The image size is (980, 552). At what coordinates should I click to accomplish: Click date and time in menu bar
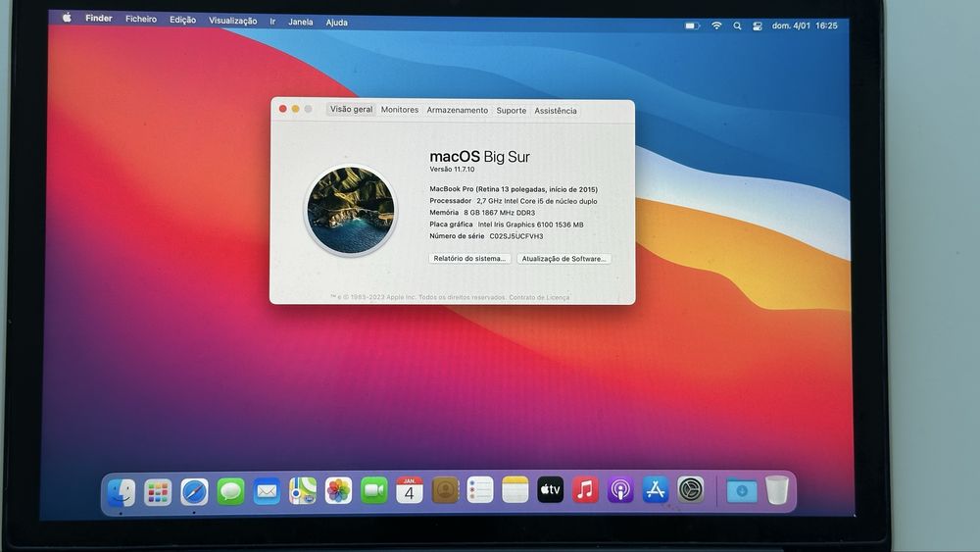point(805,25)
